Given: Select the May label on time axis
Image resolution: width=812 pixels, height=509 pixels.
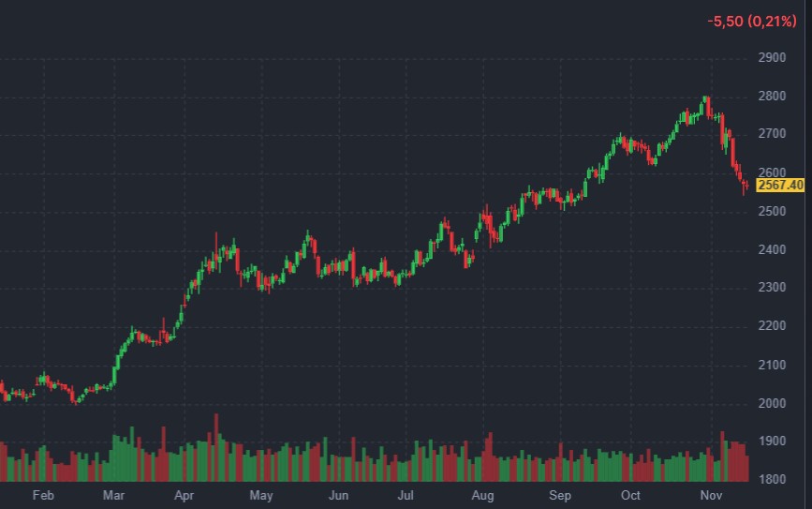Looking at the screenshot, I should click(x=261, y=495).
